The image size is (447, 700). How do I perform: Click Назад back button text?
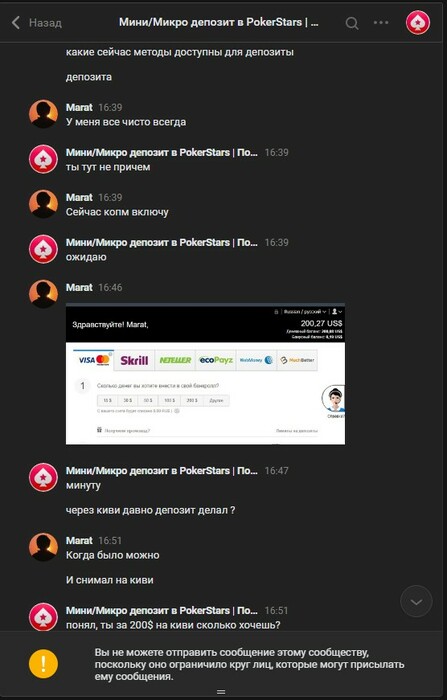[45, 23]
